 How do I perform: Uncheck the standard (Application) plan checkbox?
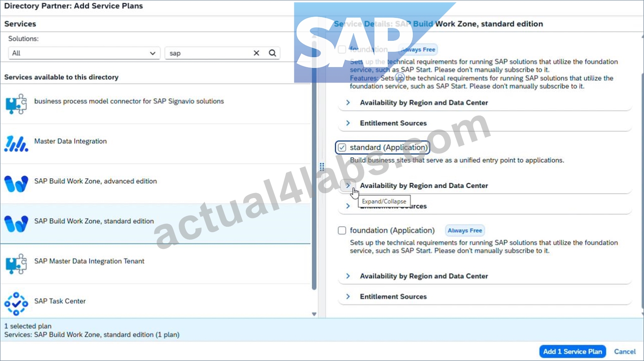click(x=342, y=148)
